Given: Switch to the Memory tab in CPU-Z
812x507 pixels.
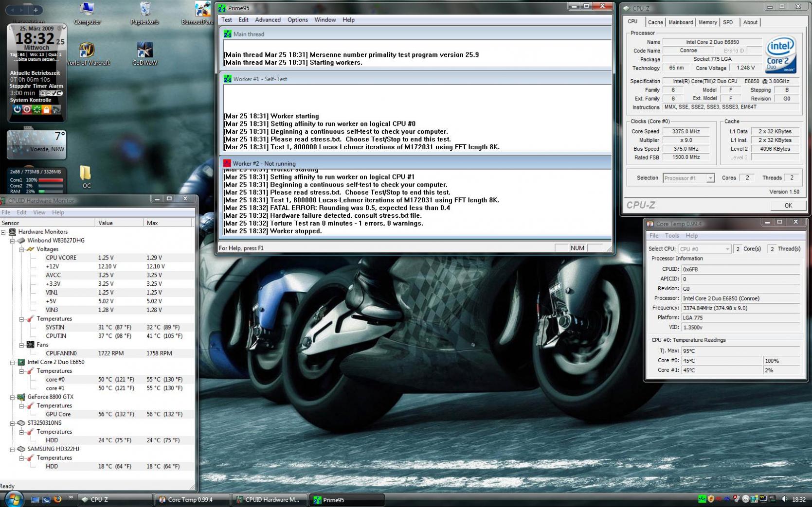Looking at the screenshot, I should tap(707, 22).
